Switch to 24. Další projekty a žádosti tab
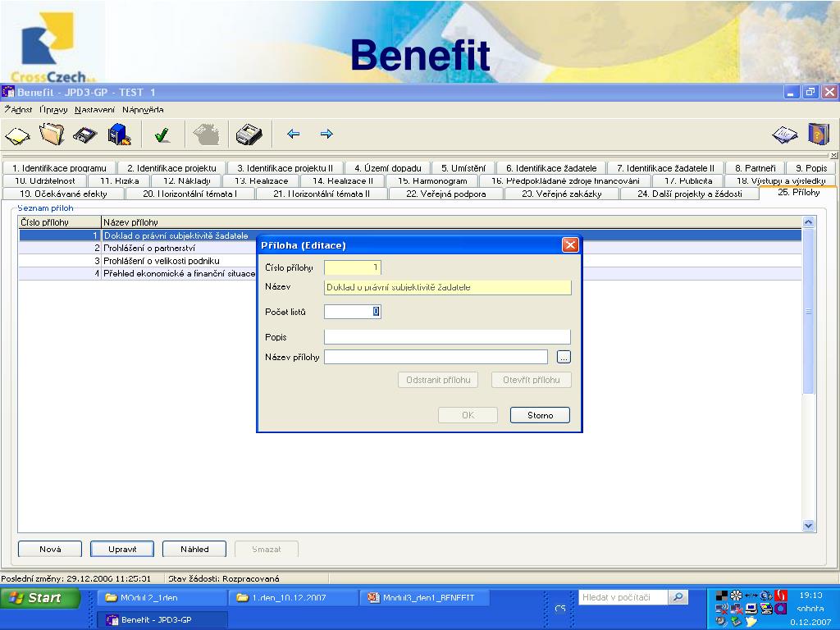This screenshot has height=630, width=840. click(x=690, y=194)
